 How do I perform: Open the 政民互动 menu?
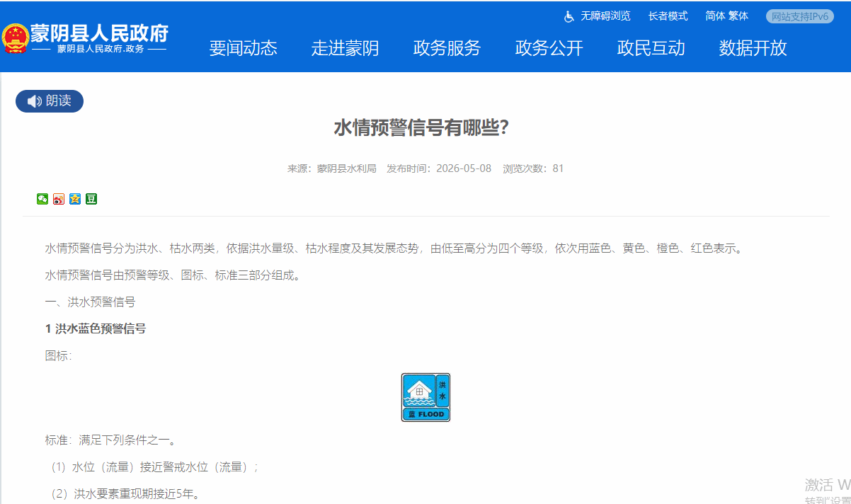[x=651, y=48]
